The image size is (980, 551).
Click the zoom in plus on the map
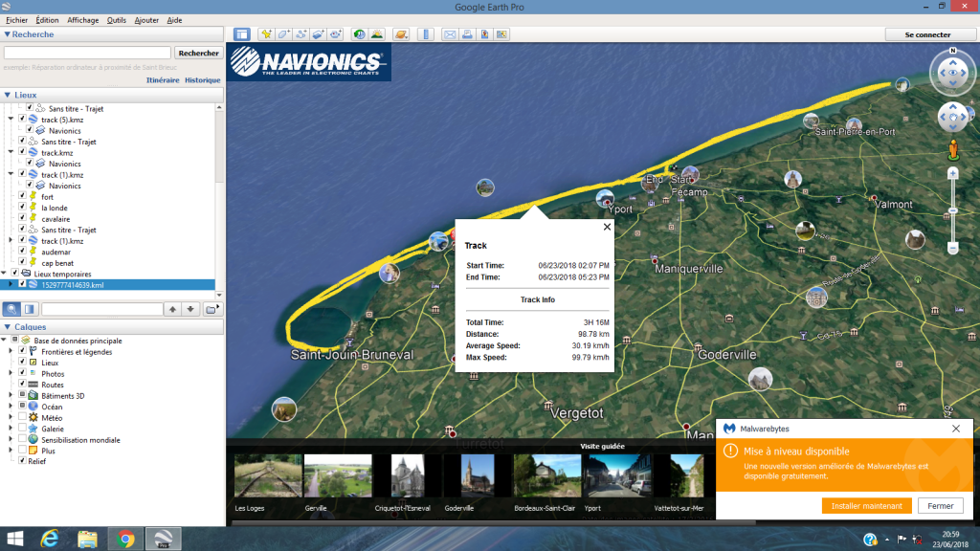click(952, 173)
